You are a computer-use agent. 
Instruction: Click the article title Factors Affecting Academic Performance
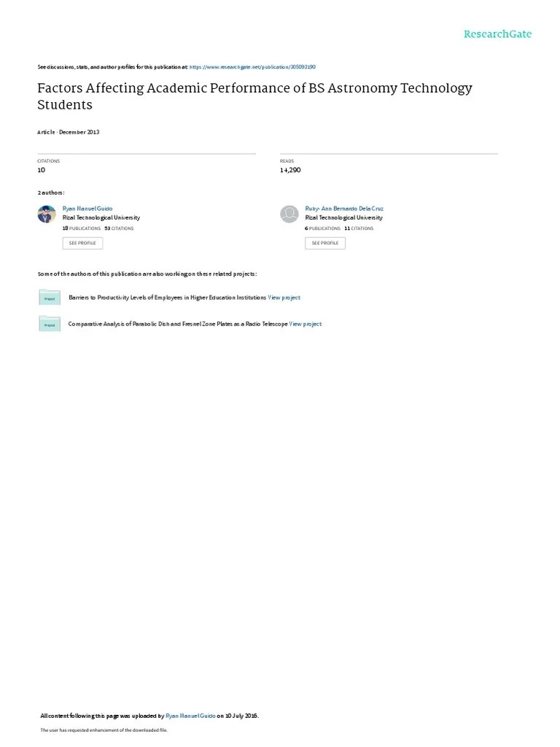coord(254,96)
